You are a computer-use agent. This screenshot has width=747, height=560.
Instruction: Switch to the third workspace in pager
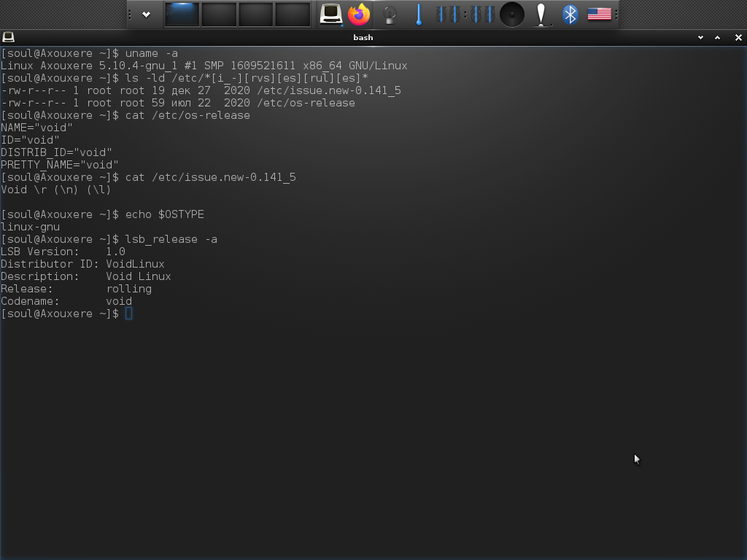256,15
